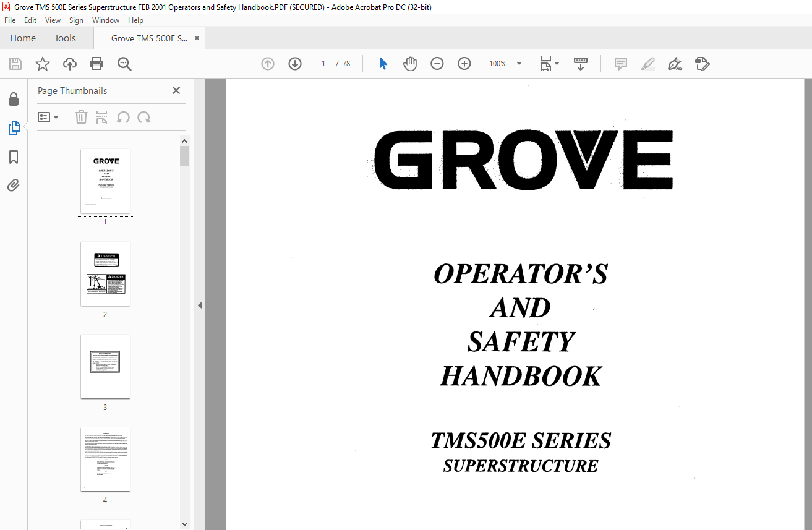Screen dimensions: 812x530
Task: Delete selected pages trash icon
Action: coord(82,117)
